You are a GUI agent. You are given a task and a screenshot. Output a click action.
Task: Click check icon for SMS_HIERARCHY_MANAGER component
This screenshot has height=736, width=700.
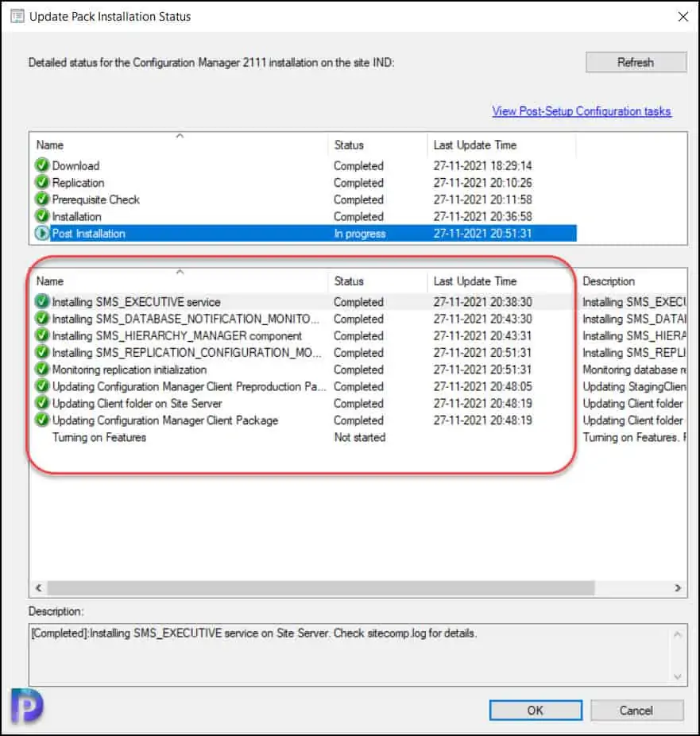click(42, 335)
